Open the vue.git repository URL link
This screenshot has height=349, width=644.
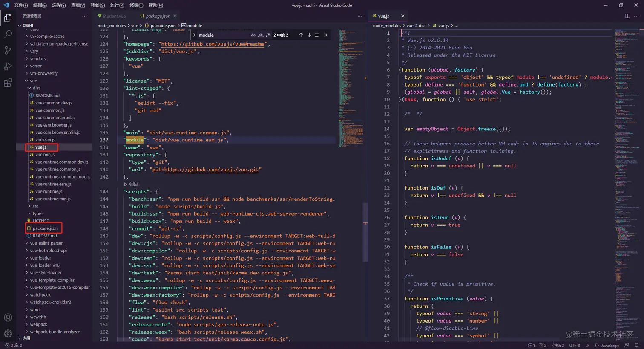[x=213, y=169]
